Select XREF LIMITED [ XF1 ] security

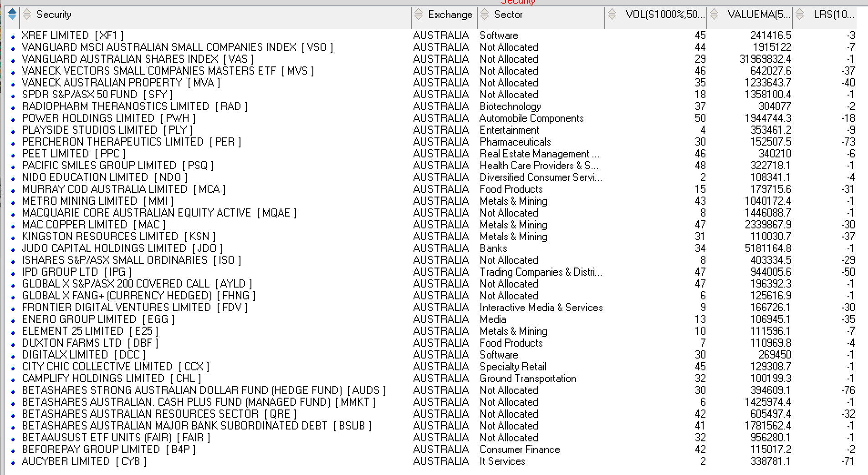click(x=72, y=35)
